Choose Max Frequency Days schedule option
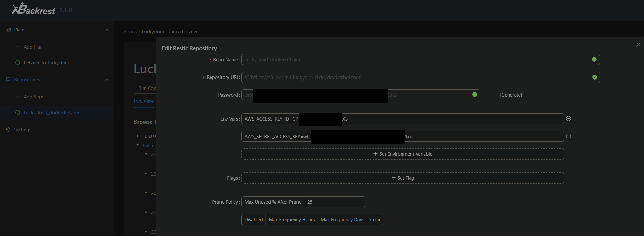Viewport: 644px width, 236px height. [342, 220]
